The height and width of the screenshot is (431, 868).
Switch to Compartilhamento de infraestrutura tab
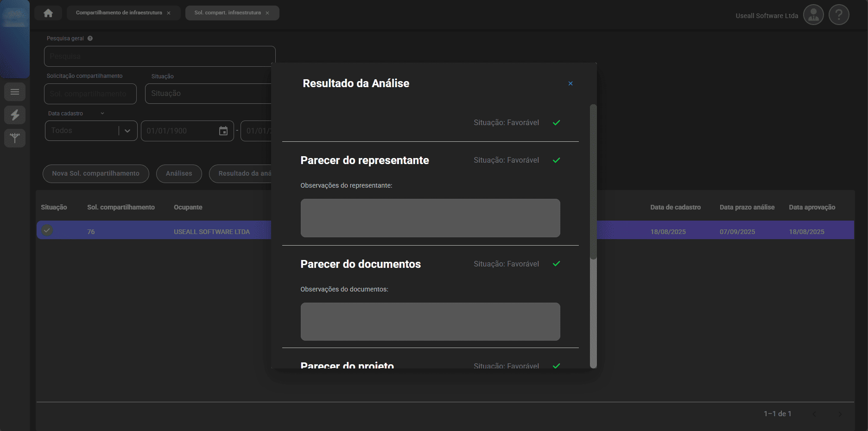click(119, 13)
